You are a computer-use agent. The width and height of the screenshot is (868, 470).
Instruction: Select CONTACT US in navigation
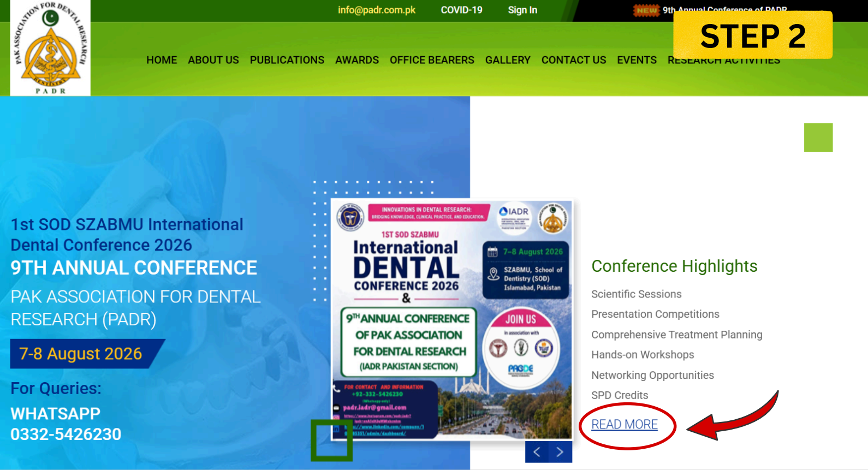[x=574, y=60]
